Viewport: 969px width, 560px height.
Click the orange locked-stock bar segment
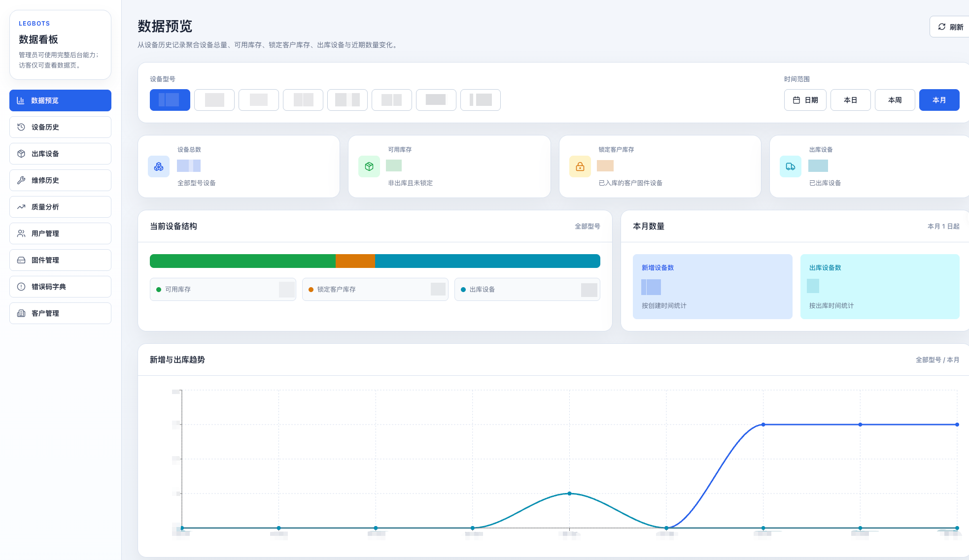tap(355, 261)
